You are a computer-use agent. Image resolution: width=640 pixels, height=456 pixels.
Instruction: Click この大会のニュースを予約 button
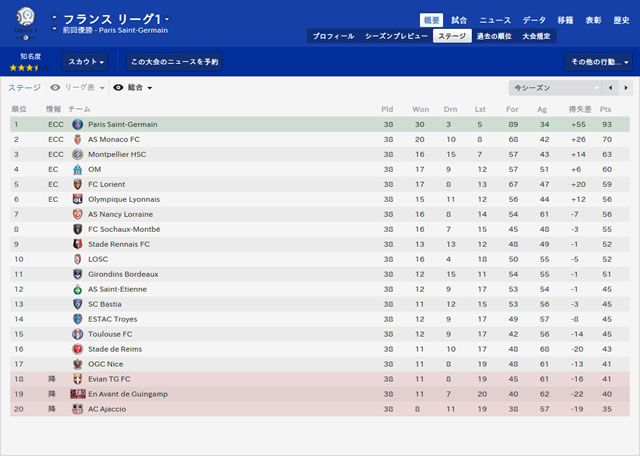click(x=174, y=62)
